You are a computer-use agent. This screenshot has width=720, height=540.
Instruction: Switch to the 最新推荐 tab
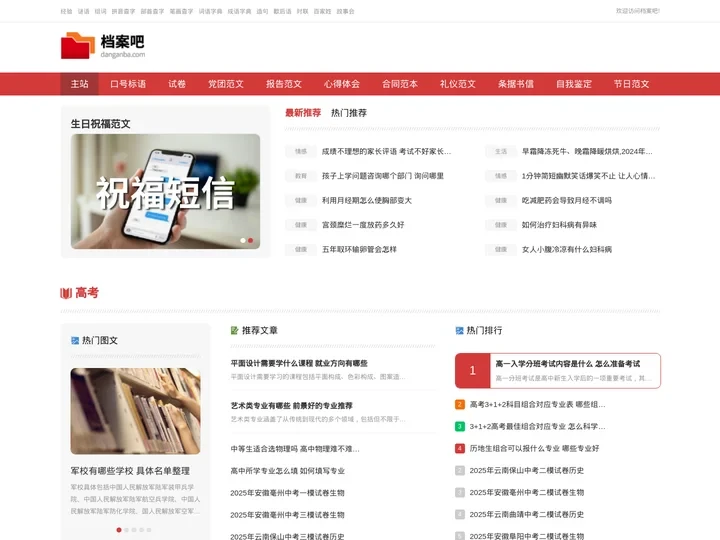[x=303, y=113]
